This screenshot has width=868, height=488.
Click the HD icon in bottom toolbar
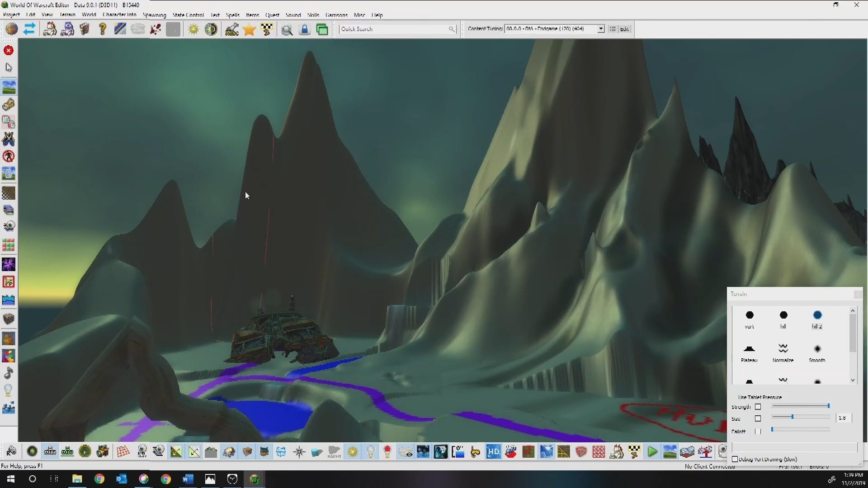tap(493, 451)
